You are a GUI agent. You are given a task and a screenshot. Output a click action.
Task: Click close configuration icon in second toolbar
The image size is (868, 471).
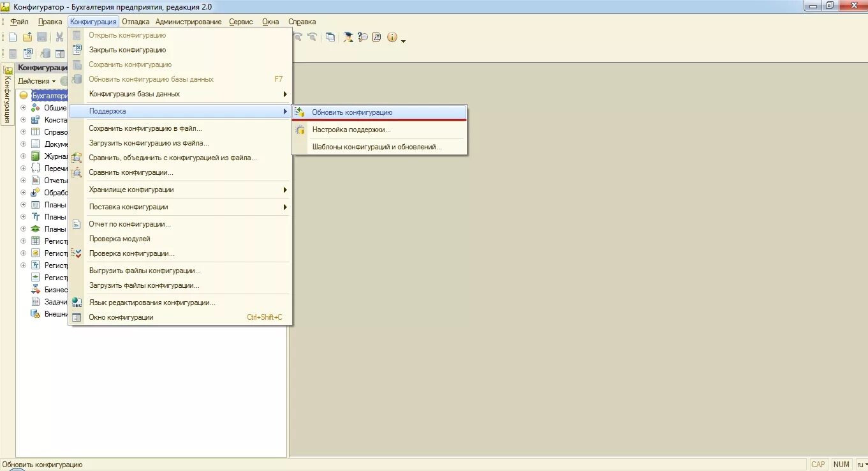pos(28,54)
